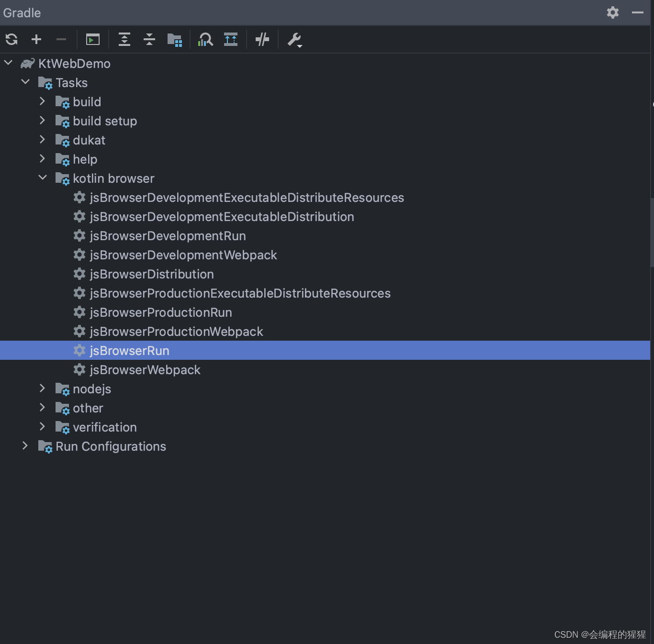Image resolution: width=654 pixels, height=644 pixels.
Task: Select the jsBrowserDistribution task
Action: pos(152,274)
